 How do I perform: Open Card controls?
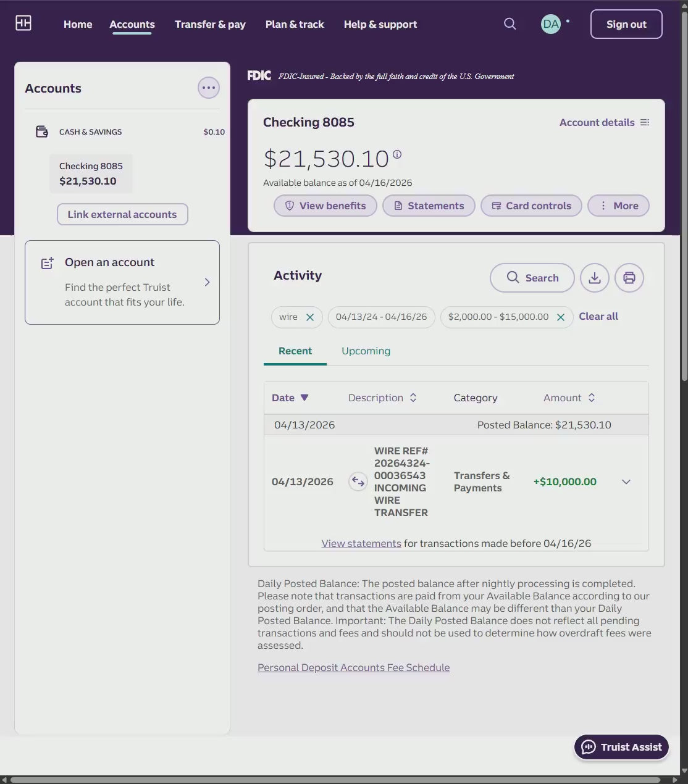531,206
